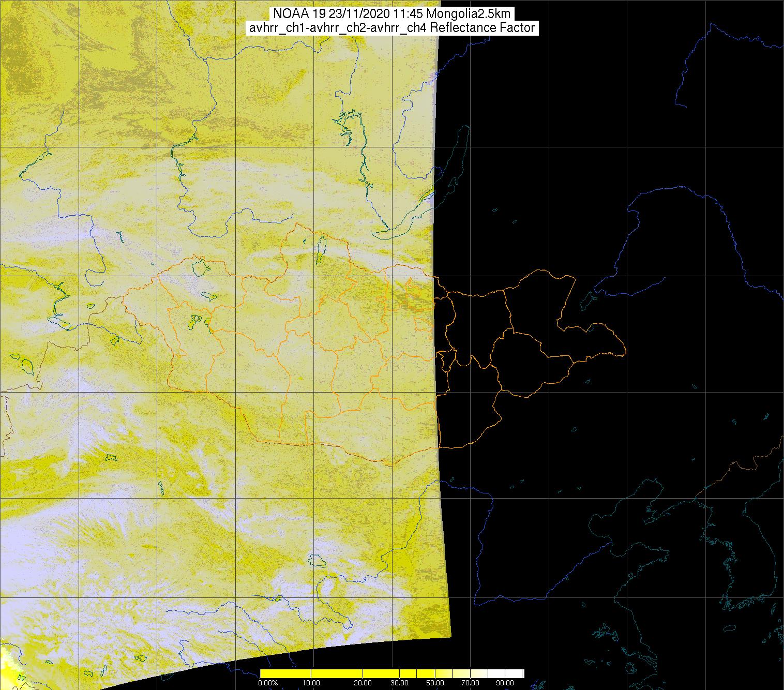Click the colorbar segment between 0.00% and 10.00
This screenshot has width=784, height=690.
[x=285, y=673]
